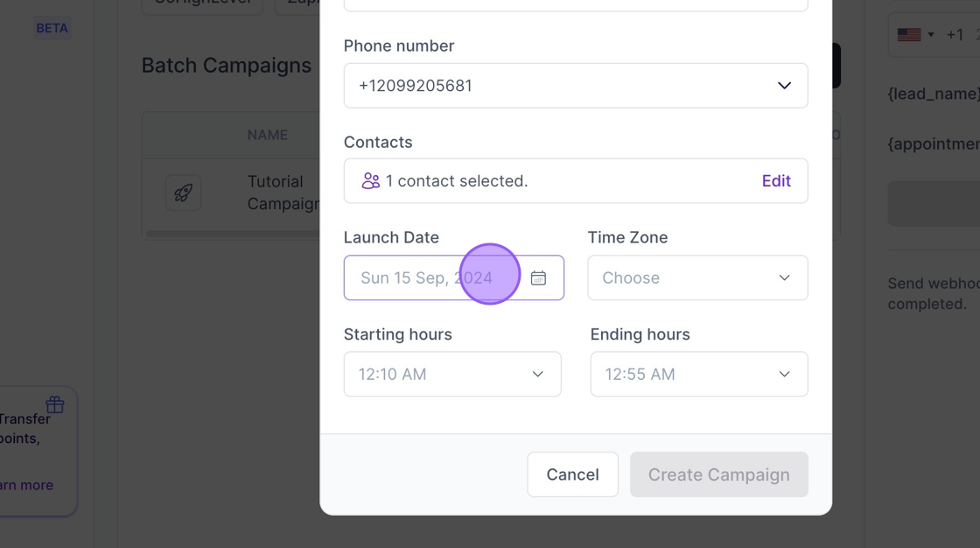Click the Ending hours chevron arrow
980x548 pixels.
pos(784,374)
